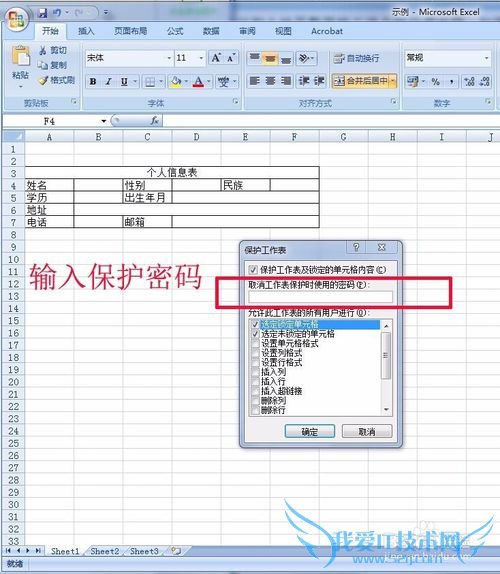Decrease indent
The width and height of the screenshot is (500, 574).
(304, 81)
